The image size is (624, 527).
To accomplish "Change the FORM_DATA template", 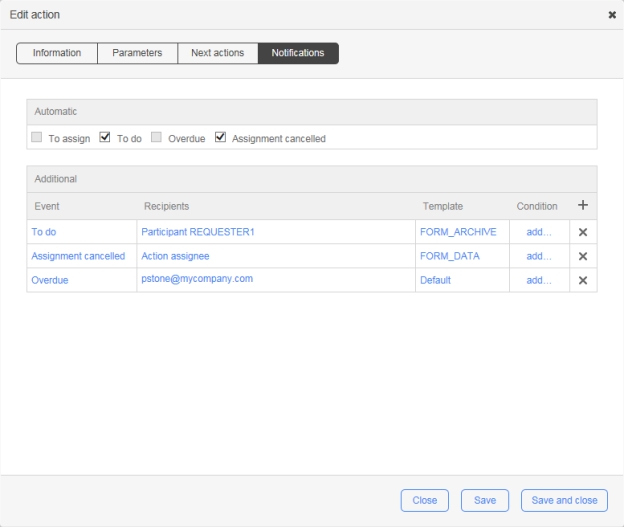I will (x=449, y=256).
